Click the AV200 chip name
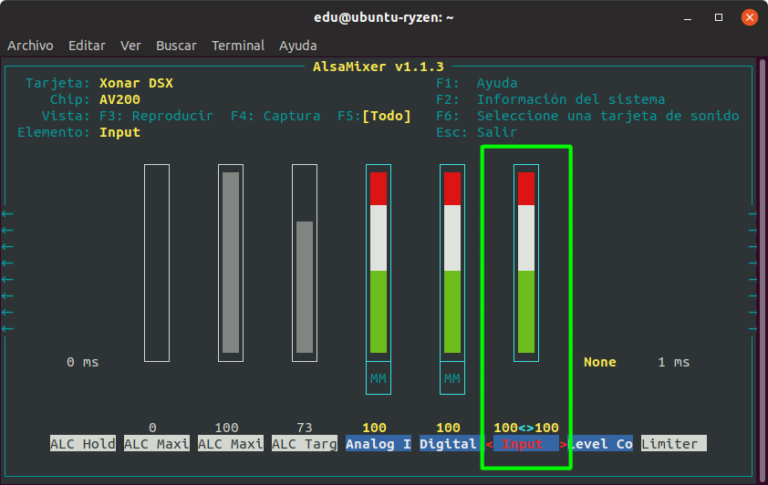This screenshot has width=768, height=485. coord(120,99)
